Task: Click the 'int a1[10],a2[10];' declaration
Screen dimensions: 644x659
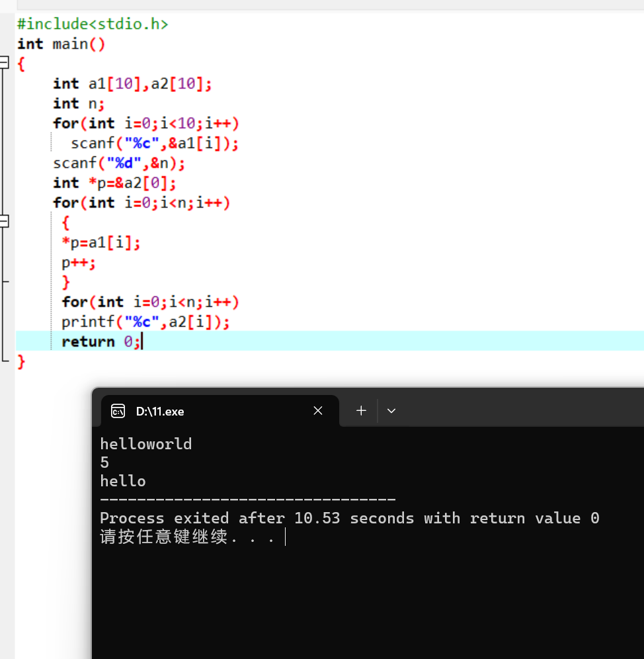Action: (x=132, y=83)
